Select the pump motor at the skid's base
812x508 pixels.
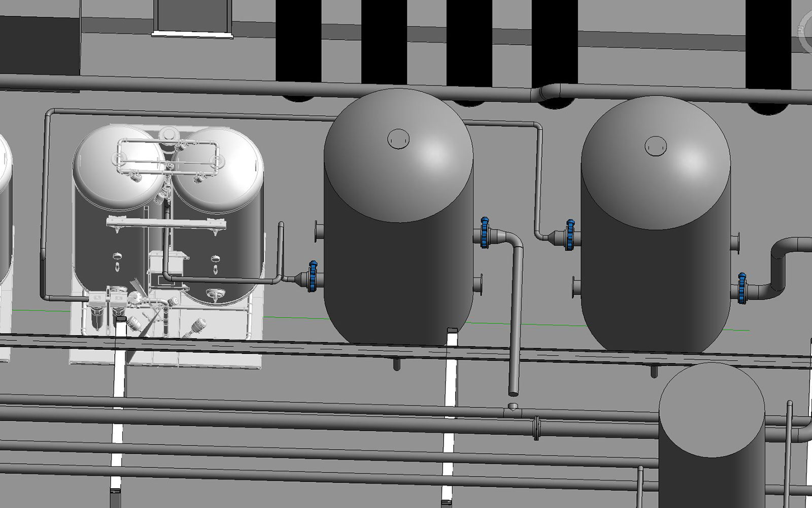point(198,325)
